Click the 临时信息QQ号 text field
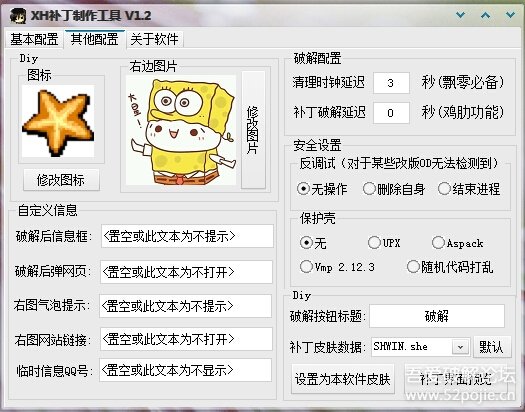This screenshot has width=525, height=412. click(185, 370)
